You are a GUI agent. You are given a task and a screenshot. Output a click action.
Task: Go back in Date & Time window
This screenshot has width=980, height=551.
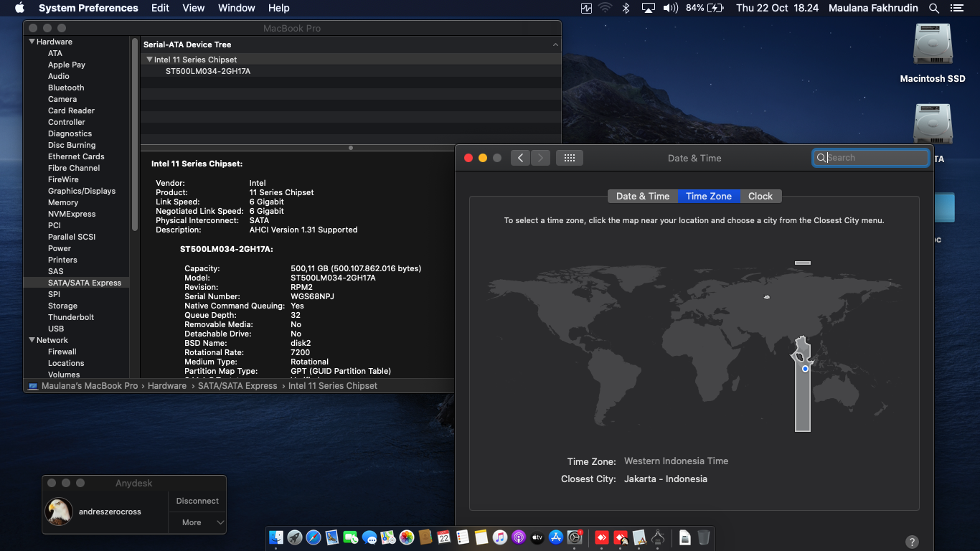tap(521, 158)
